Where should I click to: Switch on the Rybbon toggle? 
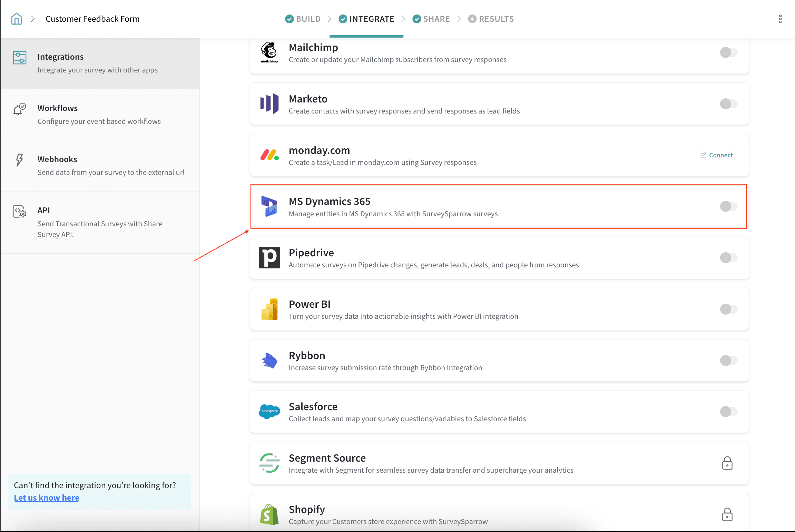coord(728,361)
